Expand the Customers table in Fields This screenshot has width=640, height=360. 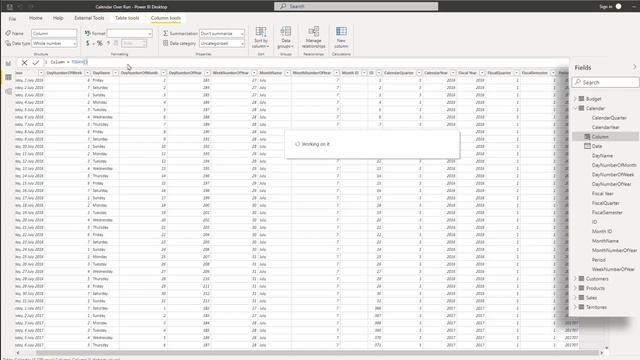tap(575, 279)
